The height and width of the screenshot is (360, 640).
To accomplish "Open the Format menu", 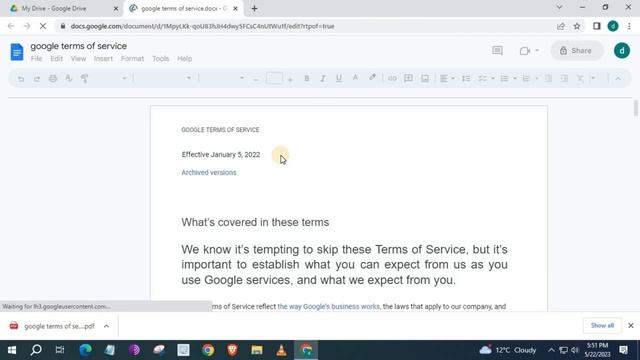I will (x=132, y=59).
